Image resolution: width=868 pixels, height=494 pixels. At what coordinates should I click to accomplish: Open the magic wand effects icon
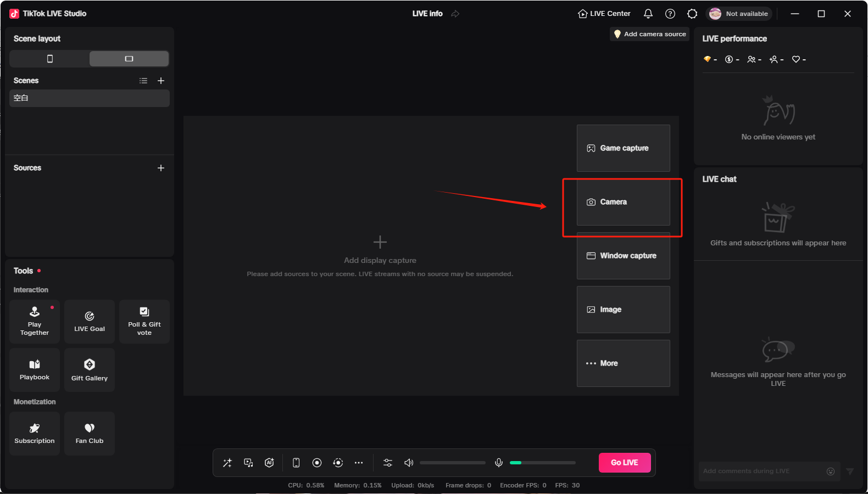[227, 463]
